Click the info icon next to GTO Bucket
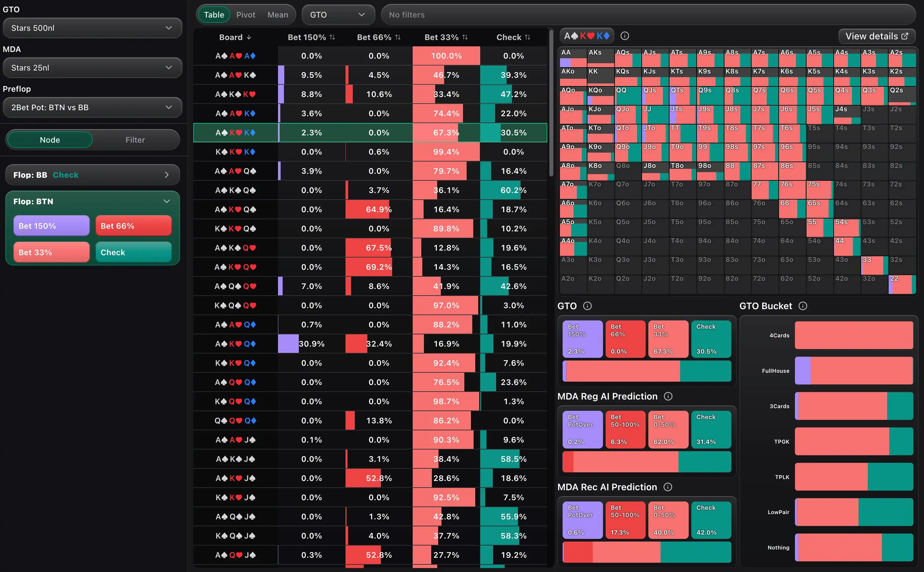 click(803, 306)
